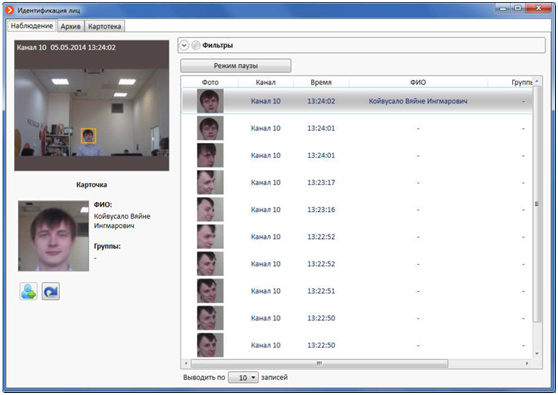Click the detected face box in live video
The image size is (558, 395).
click(88, 136)
